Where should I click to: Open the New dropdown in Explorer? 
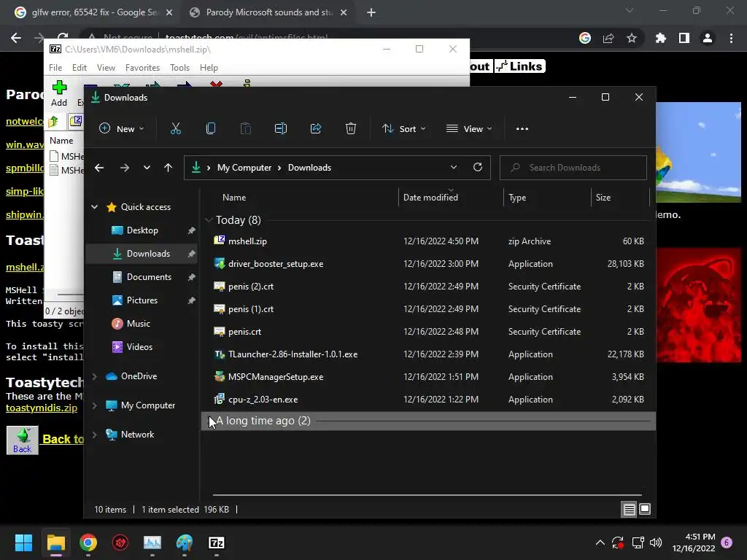tap(122, 128)
